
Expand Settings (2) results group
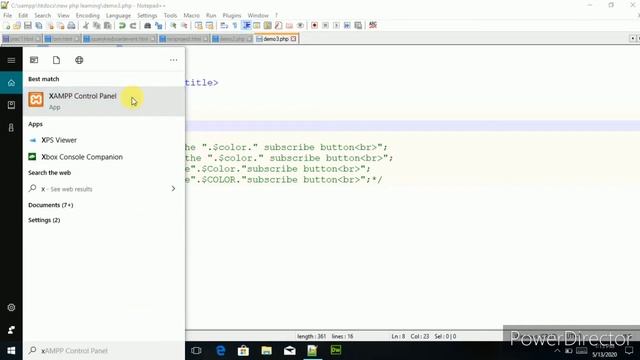[x=44, y=220]
